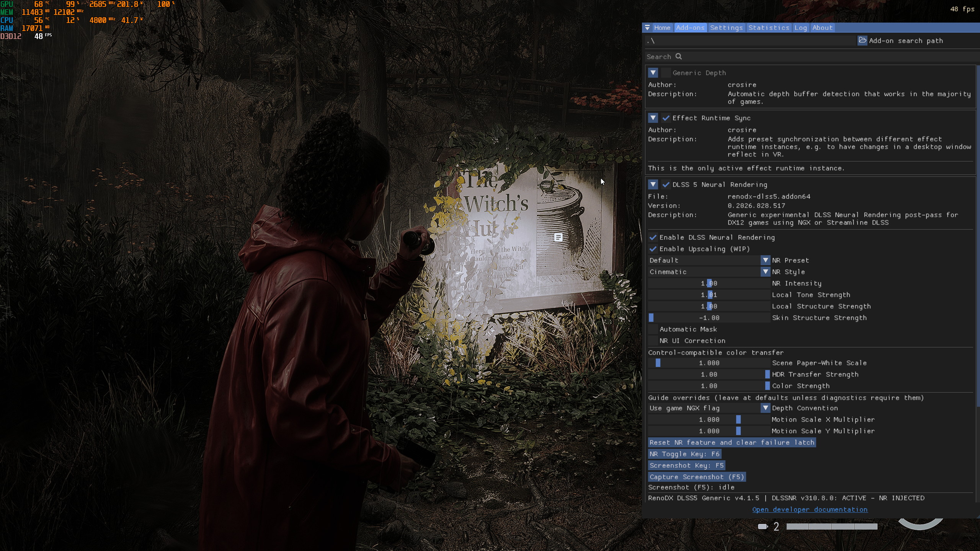This screenshot has height=551, width=980.
Task: Click the "Control-compatible color transfer" heading
Action: click(716, 352)
